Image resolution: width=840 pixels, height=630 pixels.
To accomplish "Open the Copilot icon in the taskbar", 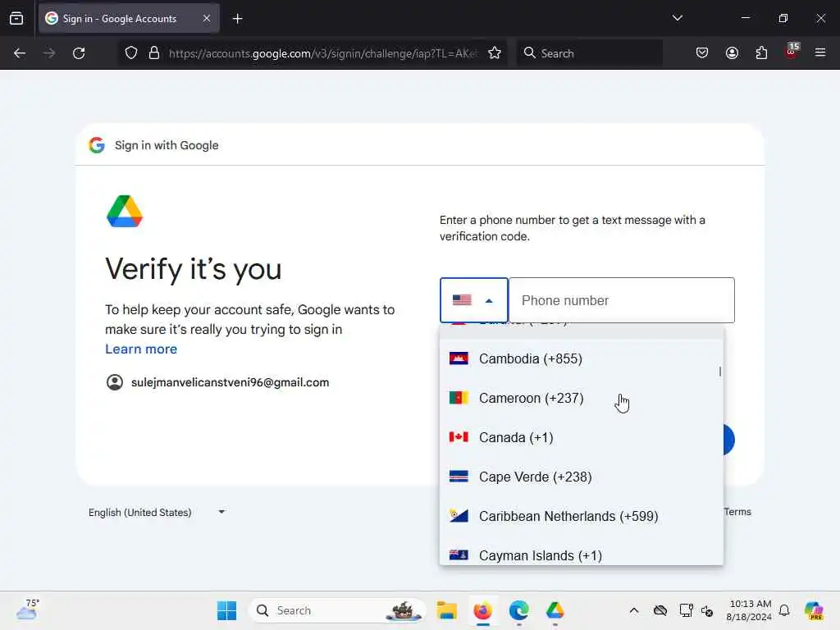I will (x=813, y=610).
